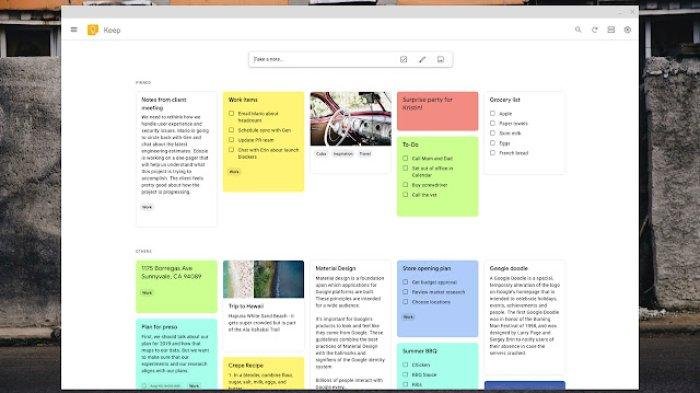
Task: Check 'Buy screwdriver' in To-Do
Action: tap(405, 184)
